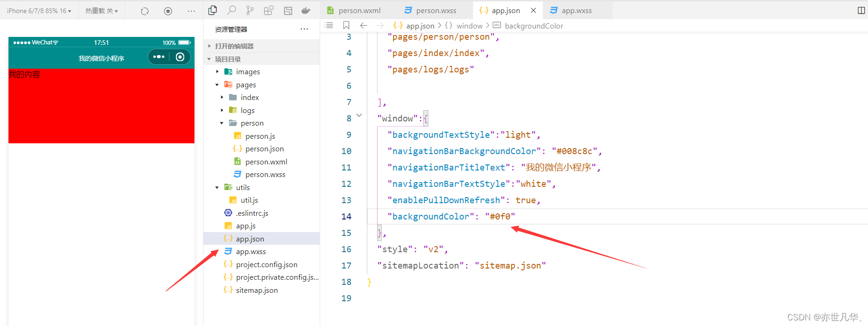
Task: Close the app.json tab
Action: click(x=533, y=10)
